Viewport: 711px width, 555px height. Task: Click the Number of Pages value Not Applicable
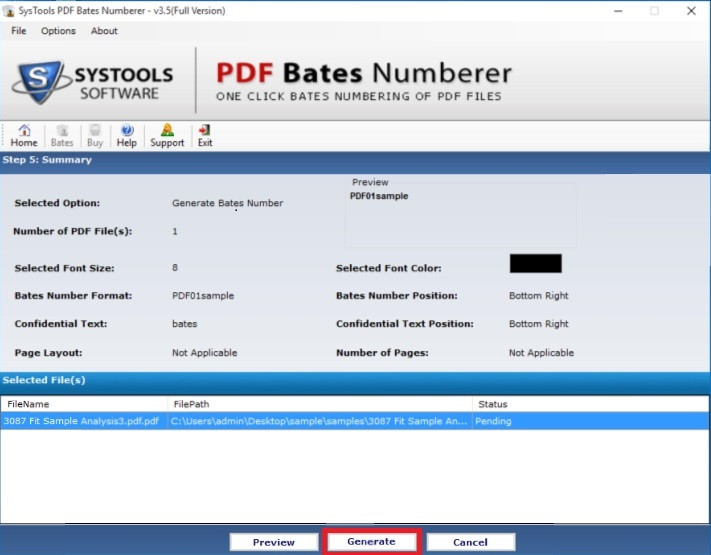[x=541, y=353]
